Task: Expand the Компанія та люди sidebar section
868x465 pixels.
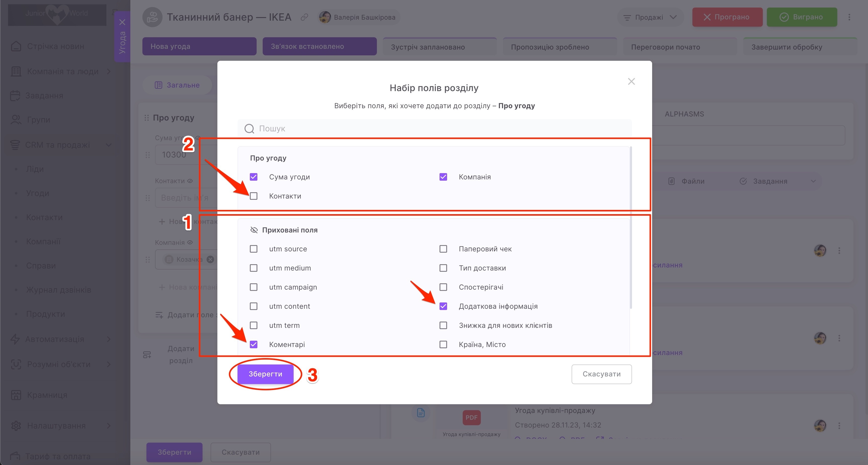Action: (109, 71)
